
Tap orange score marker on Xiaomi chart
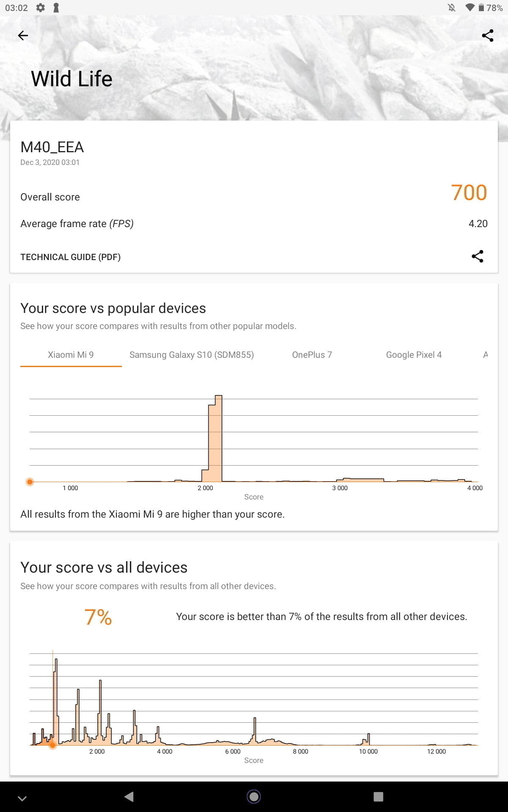point(30,482)
